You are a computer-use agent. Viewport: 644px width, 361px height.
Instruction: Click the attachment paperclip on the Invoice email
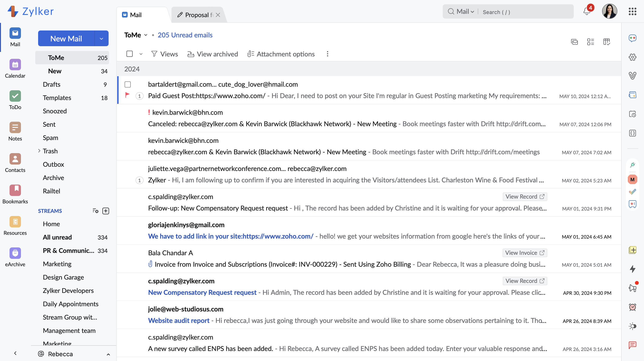[150, 264]
